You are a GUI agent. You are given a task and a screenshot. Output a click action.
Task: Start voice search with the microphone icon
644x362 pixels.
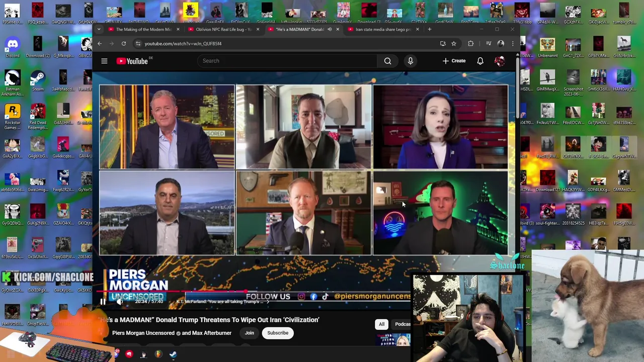coord(411,61)
